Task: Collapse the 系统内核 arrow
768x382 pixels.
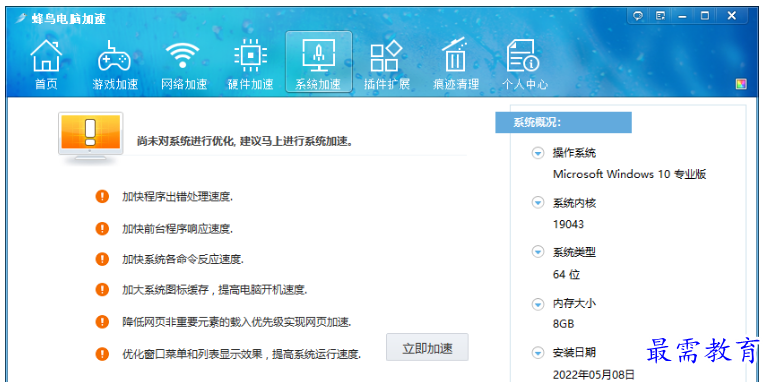Action: [x=538, y=202]
